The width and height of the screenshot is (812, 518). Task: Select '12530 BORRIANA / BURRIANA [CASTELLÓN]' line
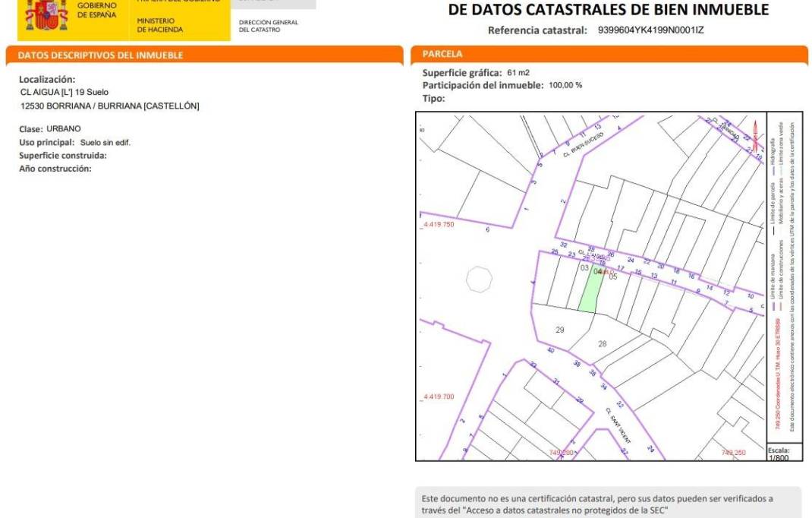[110, 106]
